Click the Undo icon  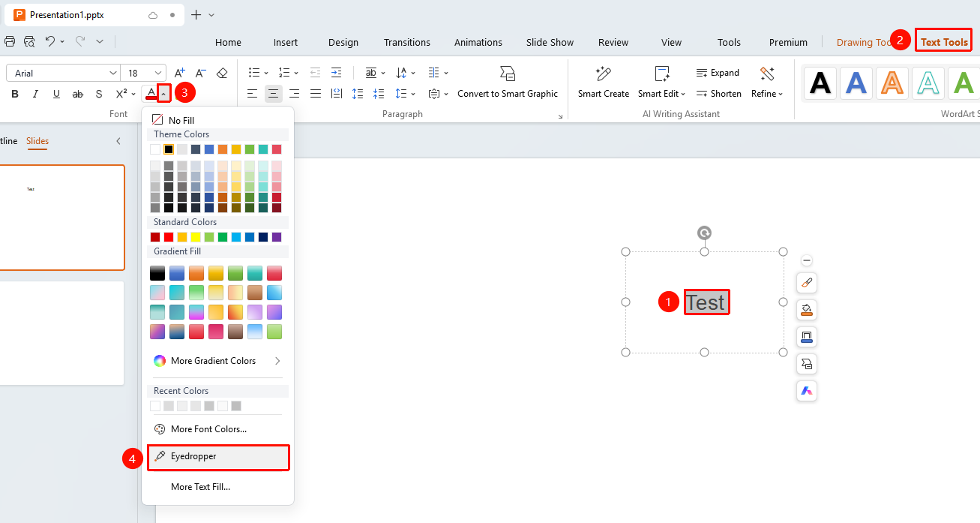(x=50, y=41)
